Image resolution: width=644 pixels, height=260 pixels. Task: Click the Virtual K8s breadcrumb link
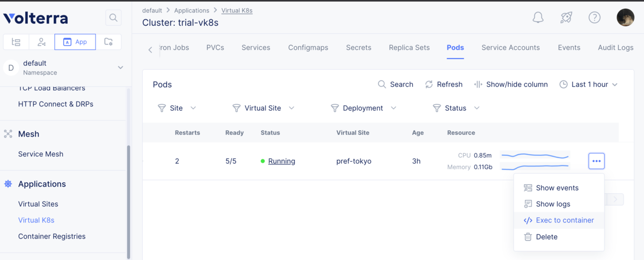click(237, 10)
